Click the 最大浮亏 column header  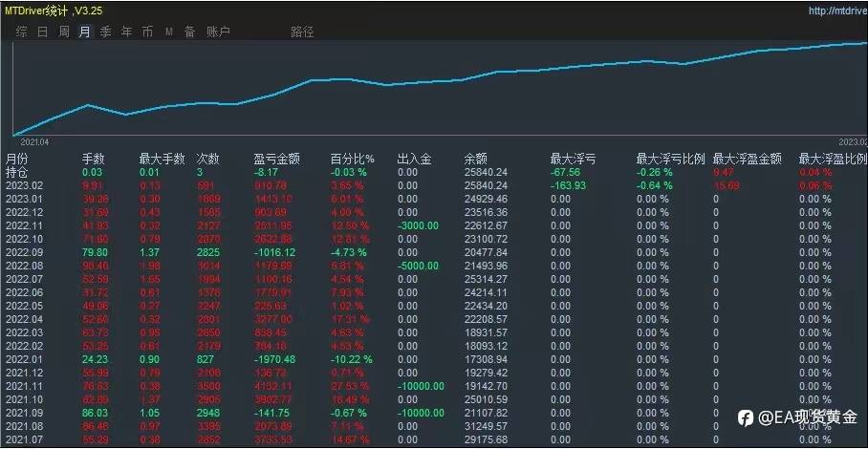pos(573,160)
